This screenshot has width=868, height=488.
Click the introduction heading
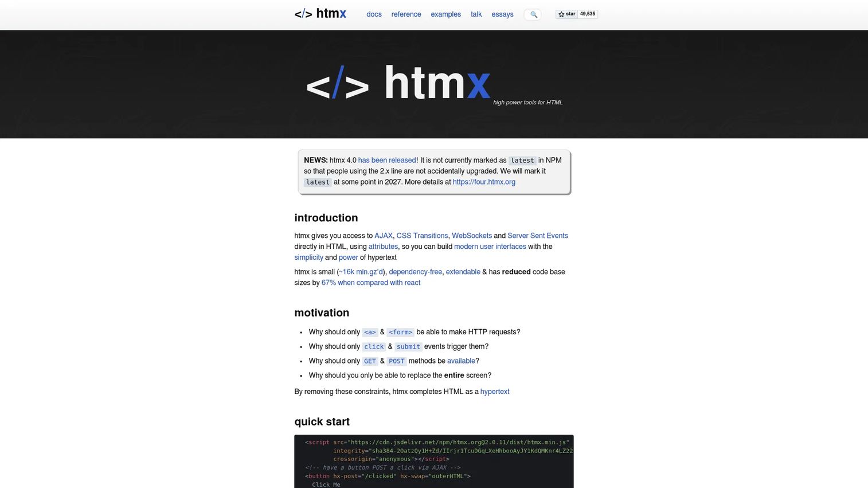tap(326, 218)
